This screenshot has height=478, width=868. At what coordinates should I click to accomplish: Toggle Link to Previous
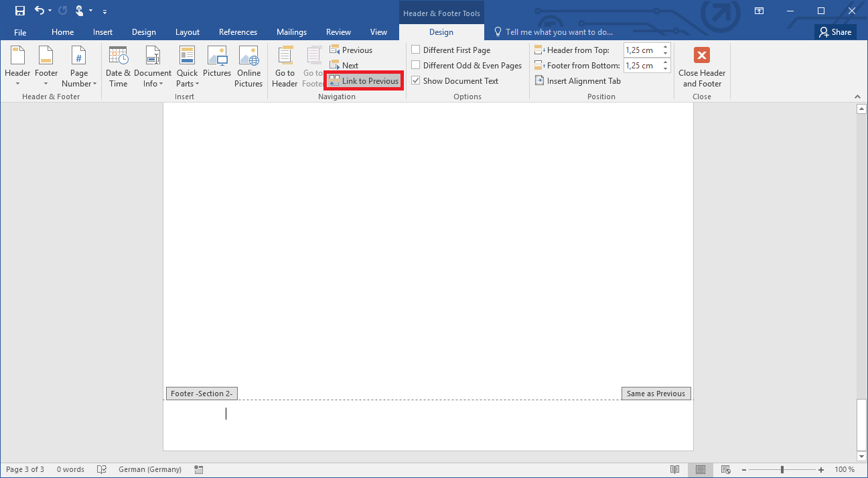click(363, 80)
